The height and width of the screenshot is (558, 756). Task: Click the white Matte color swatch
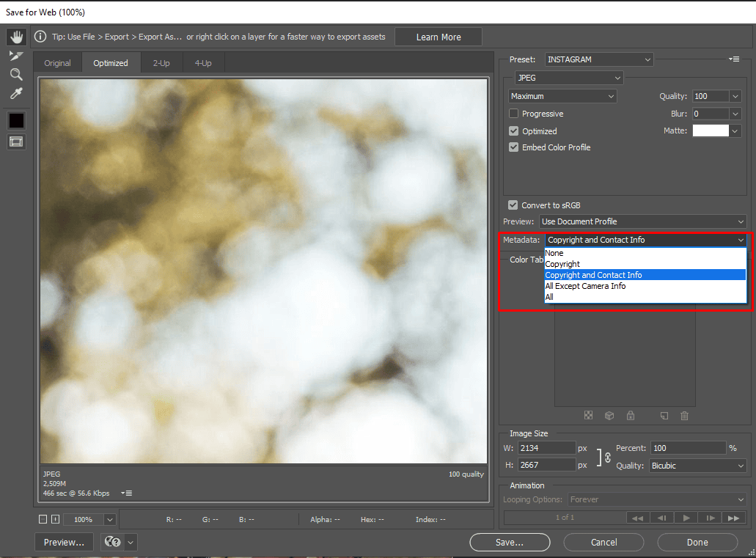tap(711, 131)
